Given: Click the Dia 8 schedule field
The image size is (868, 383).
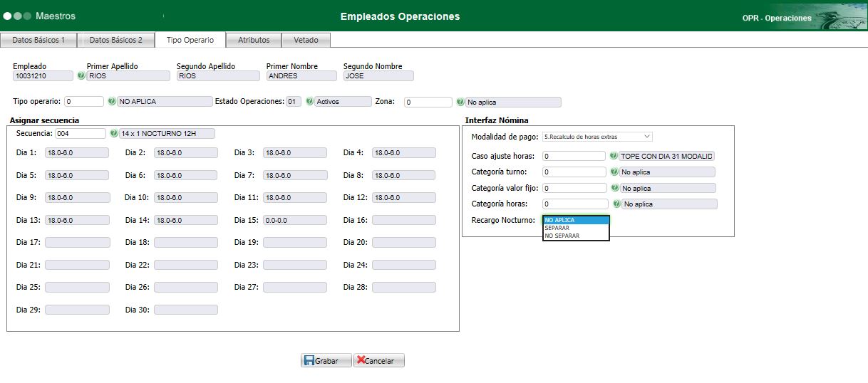Looking at the screenshot, I should pos(404,175).
